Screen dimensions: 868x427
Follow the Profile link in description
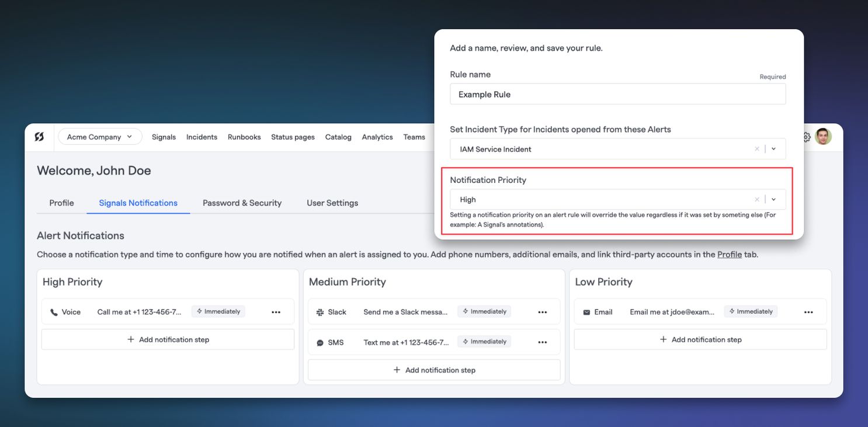coord(730,255)
